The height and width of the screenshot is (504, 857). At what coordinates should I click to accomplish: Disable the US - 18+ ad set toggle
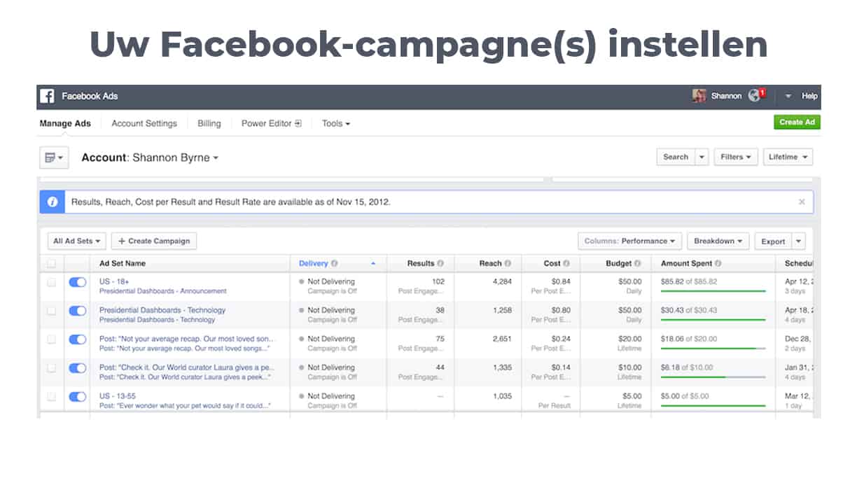tap(78, 281)
